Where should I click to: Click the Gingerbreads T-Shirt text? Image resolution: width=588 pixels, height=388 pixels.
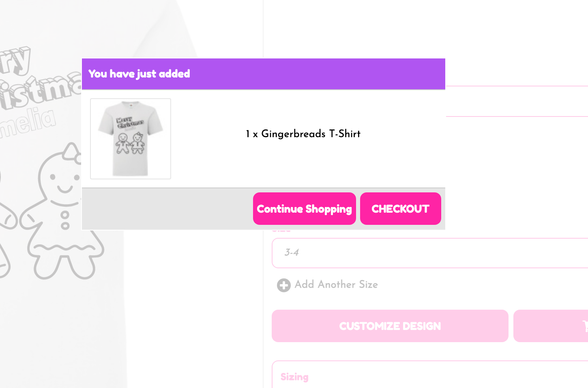(303, 134)
